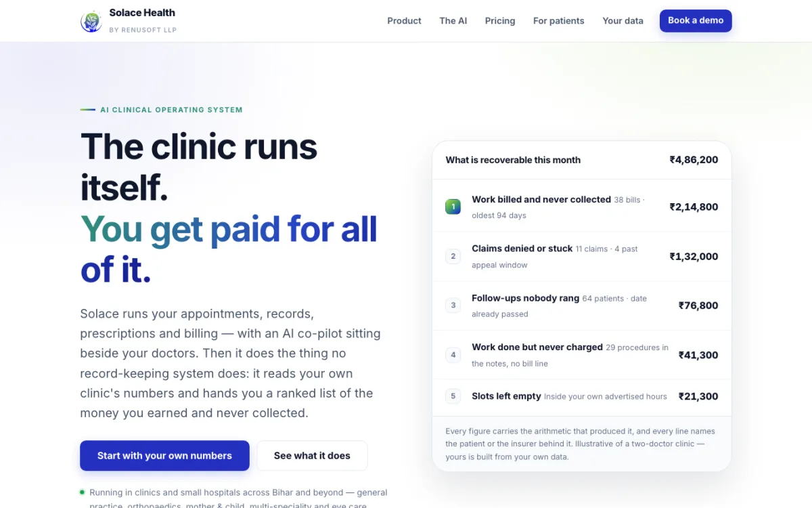
Task: Click the "The clinic runs itself." headline
Action: click(x=199, y=167)
